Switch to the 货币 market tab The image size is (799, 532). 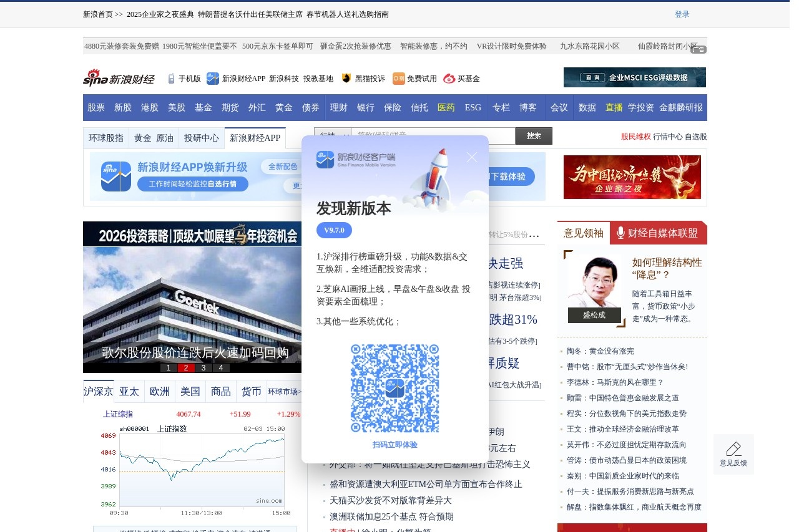[252, 392]
